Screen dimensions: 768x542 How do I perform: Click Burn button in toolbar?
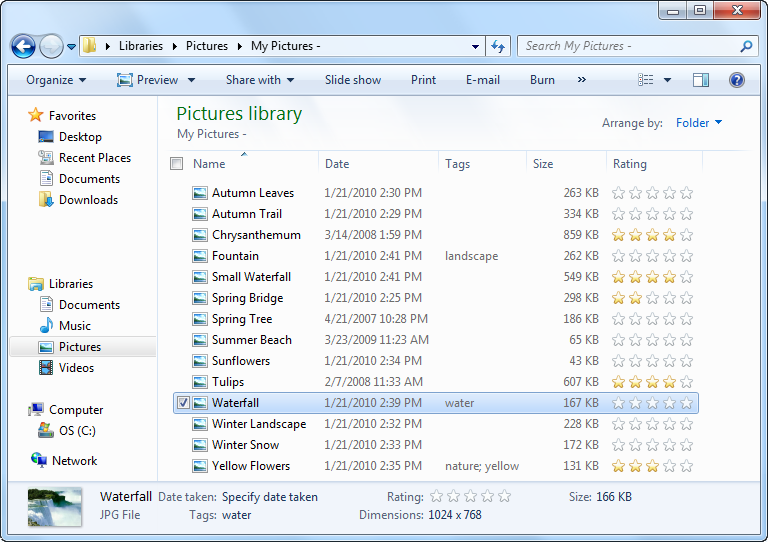point(542,80)
